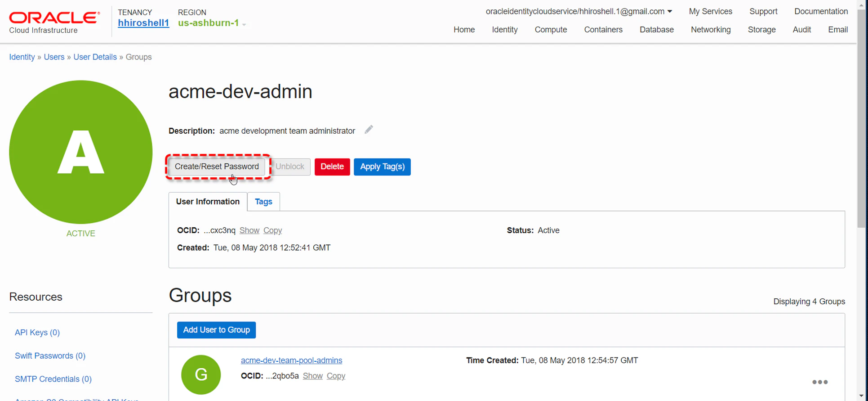
Task: Copy the group OCID ending 2qbo5a
Action: 336,376
